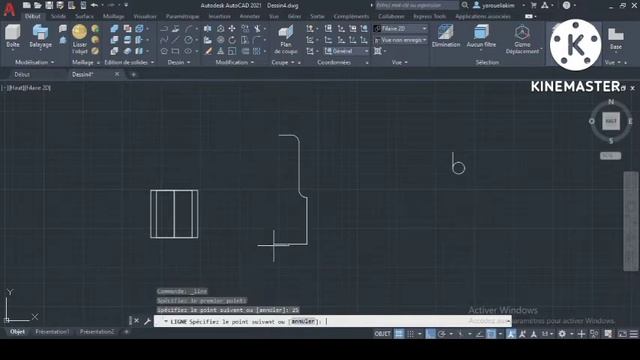Add a new layout with plus button
Viewport: 640px width, 360px height.
126,332
